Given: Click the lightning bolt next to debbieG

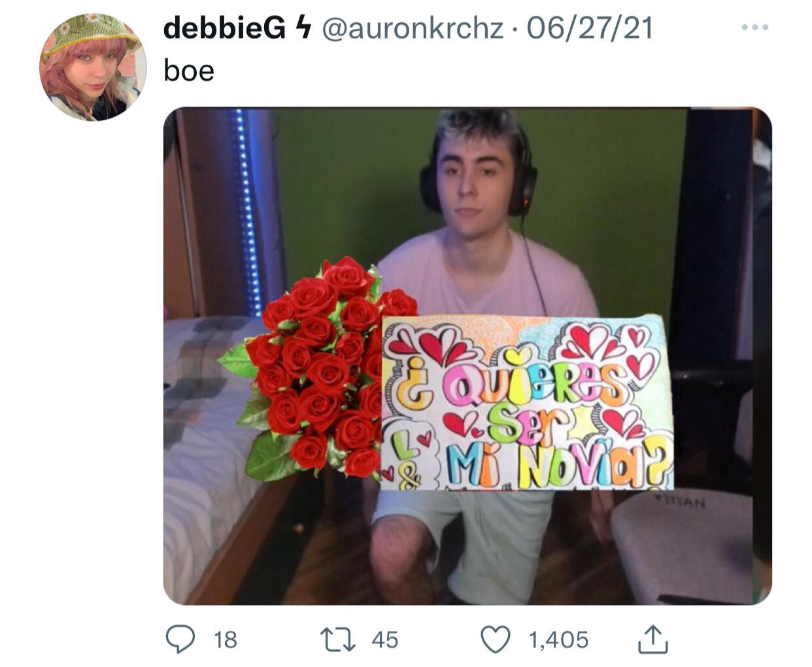Looking at the screenshot, I should tap(302, 28).
